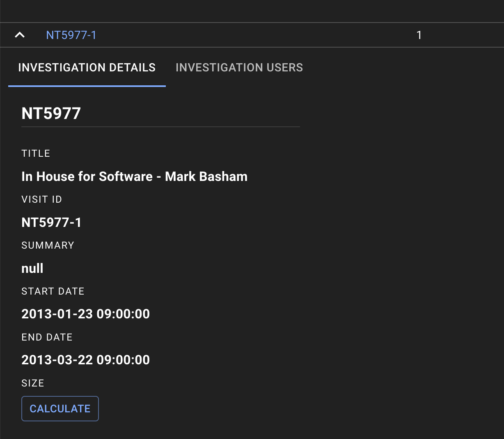Click the SIZE label
504x439 pixels.
[33, 383]
